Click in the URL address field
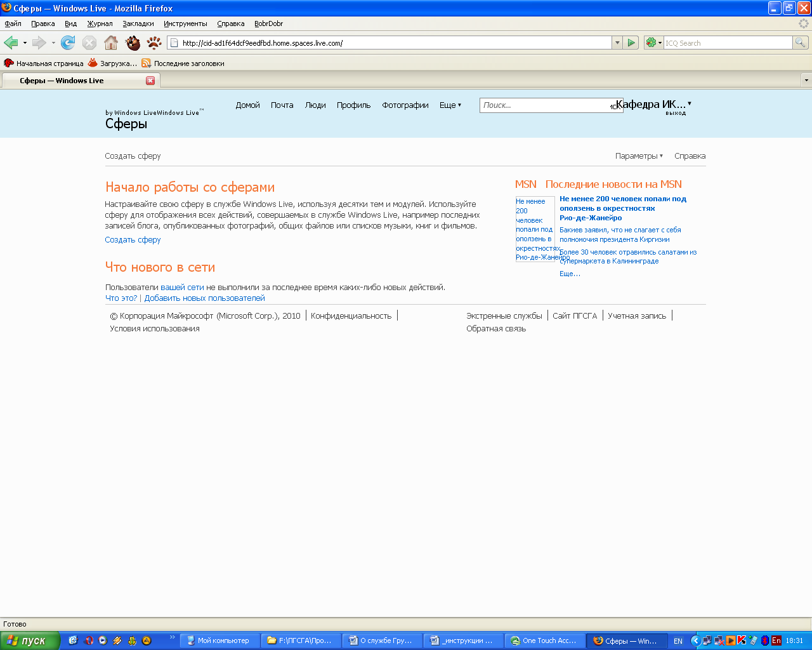The width and height of the screenshot is (812, 650). (x=390, y=43)
